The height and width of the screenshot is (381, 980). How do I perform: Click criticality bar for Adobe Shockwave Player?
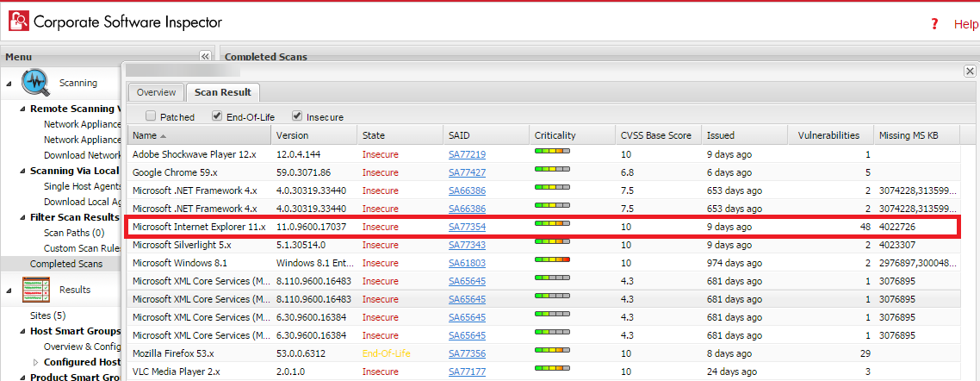553,151
